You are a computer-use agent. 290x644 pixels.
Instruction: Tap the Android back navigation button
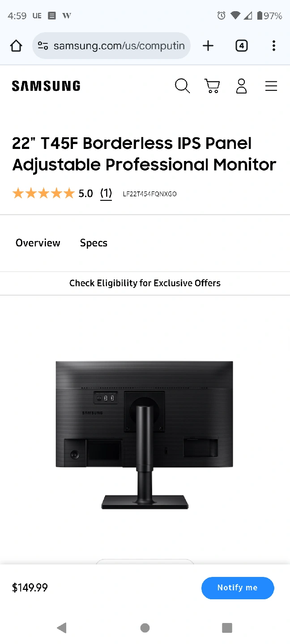coord(62,628)
